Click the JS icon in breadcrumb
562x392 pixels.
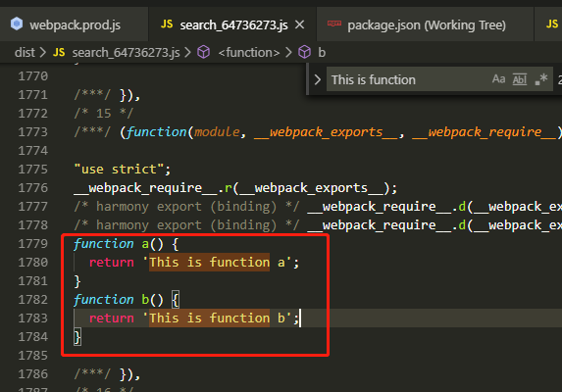(59, 53)
